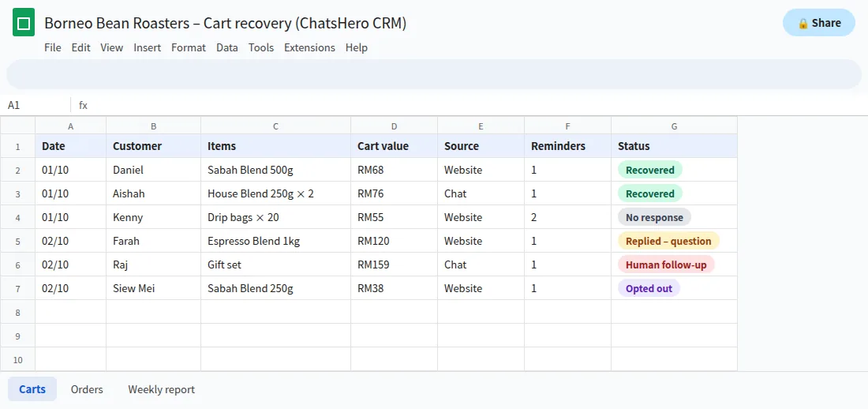Click the Espresso Blend 1kg cell

275,241
